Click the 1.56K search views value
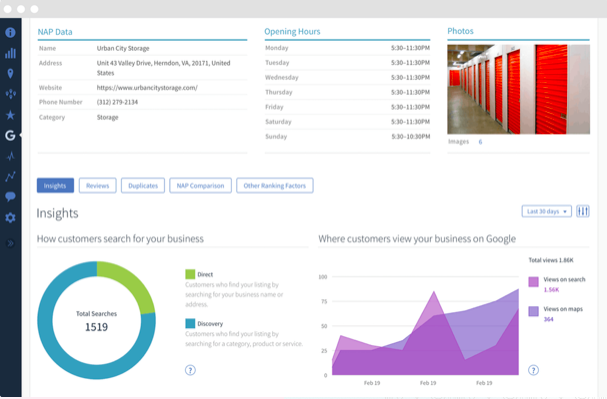Viewport: 607px width, 399px height. coord(551,290)
